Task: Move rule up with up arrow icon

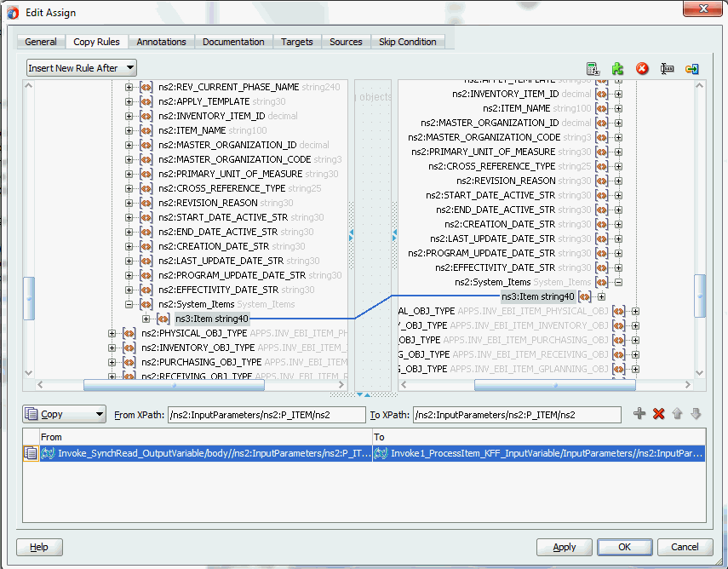Action: [x=677, y=413]
